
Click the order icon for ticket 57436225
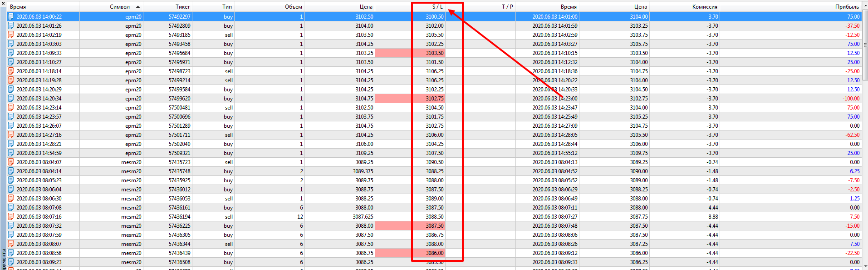tap(11, 226)
